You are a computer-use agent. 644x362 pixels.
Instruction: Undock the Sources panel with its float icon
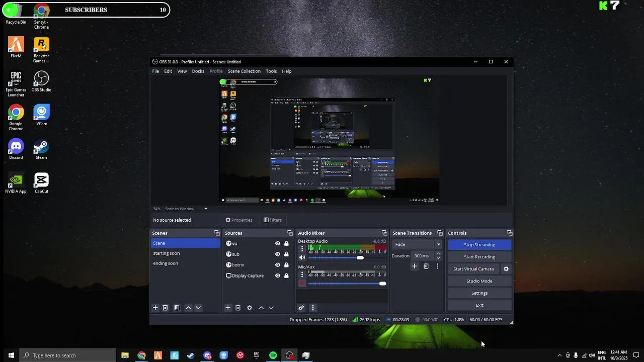pyautogui.click(x=290, y=233)
